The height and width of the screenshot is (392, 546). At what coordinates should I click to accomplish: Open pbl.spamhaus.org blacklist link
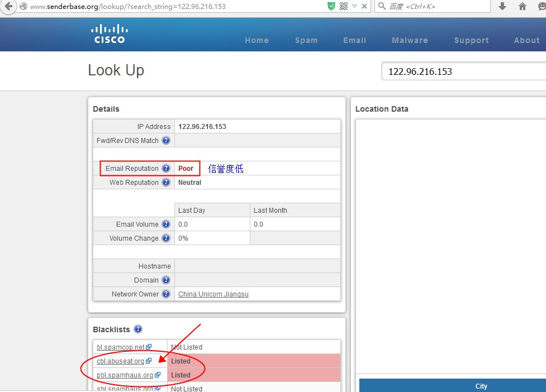point(125,375)
